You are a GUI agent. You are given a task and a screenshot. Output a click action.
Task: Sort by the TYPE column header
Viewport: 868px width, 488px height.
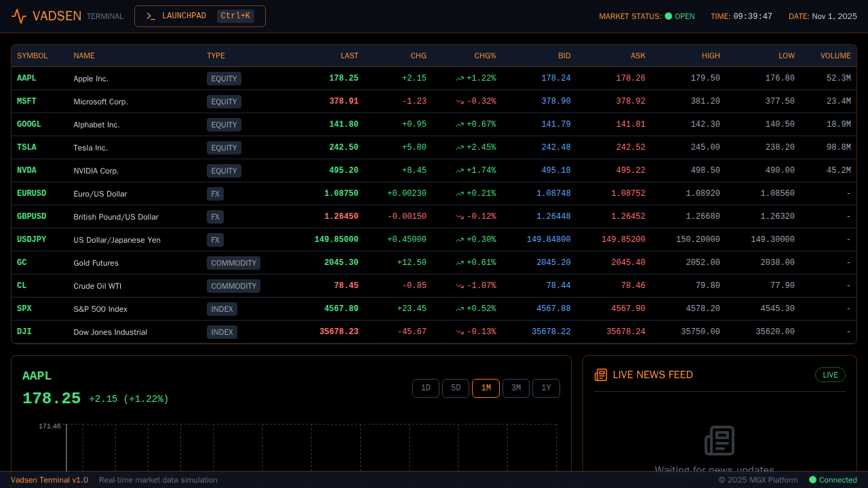click(x=216, y=56)
